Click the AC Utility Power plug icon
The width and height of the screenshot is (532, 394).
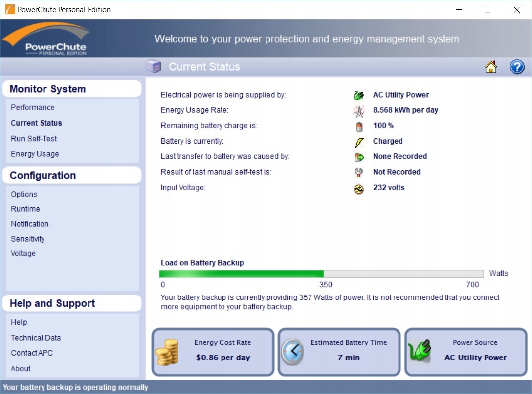[359, 95]
